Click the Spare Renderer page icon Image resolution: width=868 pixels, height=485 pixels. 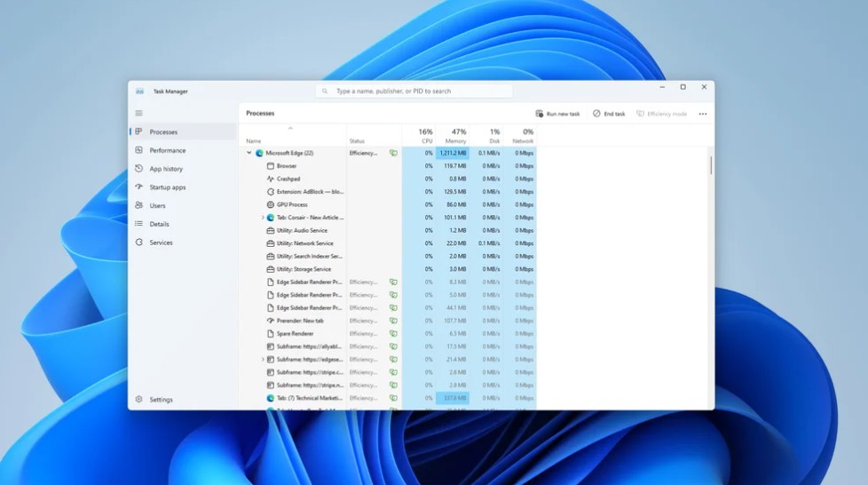(271, 334)
